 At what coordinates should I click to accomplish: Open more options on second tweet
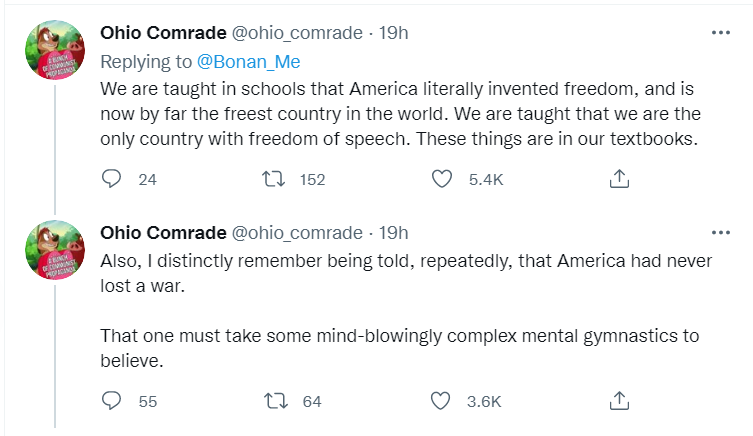(x=721, y=234)
